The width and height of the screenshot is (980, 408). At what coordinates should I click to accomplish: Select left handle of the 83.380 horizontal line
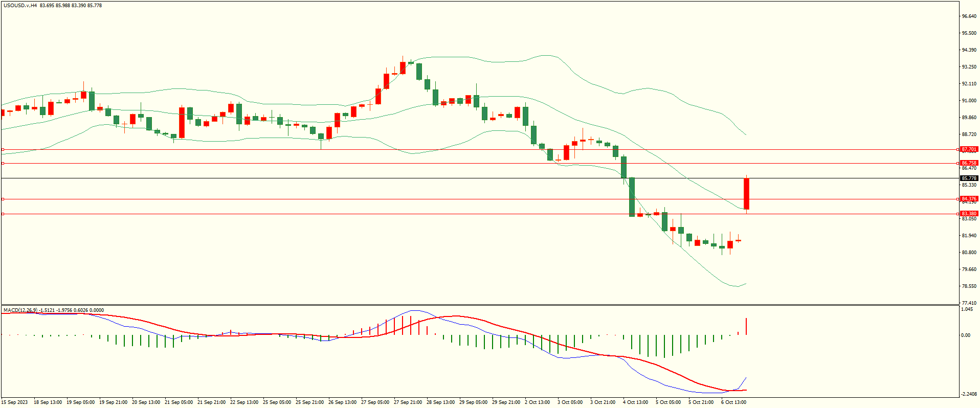3,214
